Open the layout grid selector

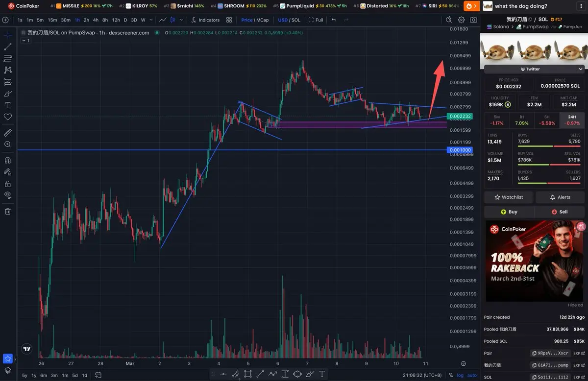pyautogui.click(x=229, y=20)
